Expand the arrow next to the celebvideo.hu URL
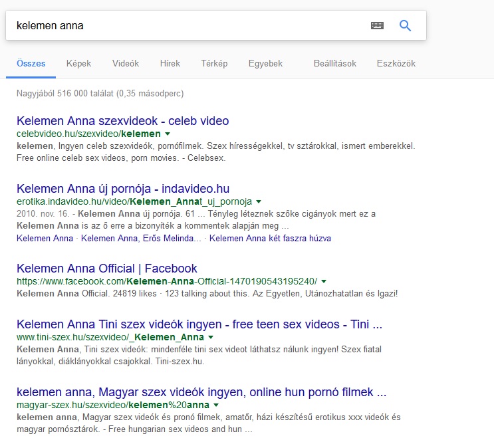Image resolution: width=494 pixels, height=448 pixels. pos(168,134)
